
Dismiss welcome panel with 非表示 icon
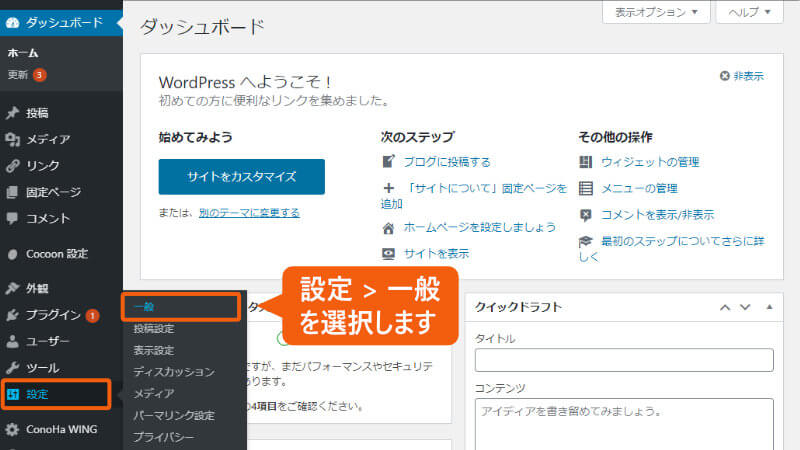click(x=724, y=76)
